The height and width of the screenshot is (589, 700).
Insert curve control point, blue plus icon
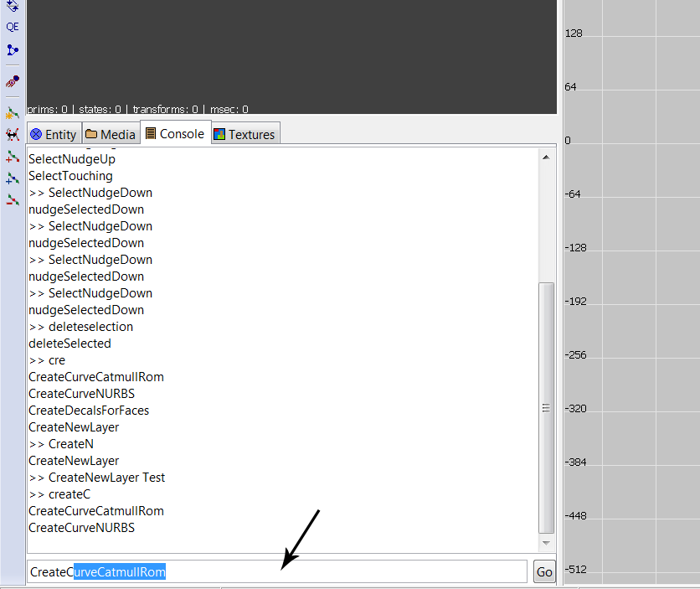coord(13,178)
